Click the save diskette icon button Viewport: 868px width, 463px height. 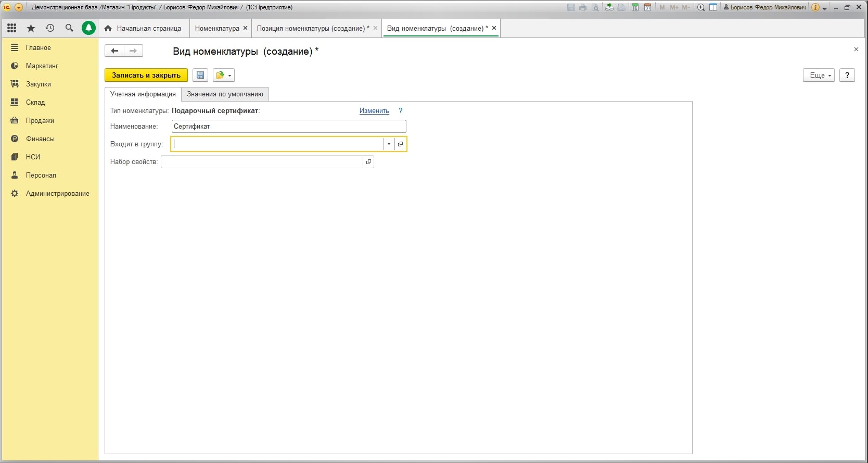click(200, 75)
